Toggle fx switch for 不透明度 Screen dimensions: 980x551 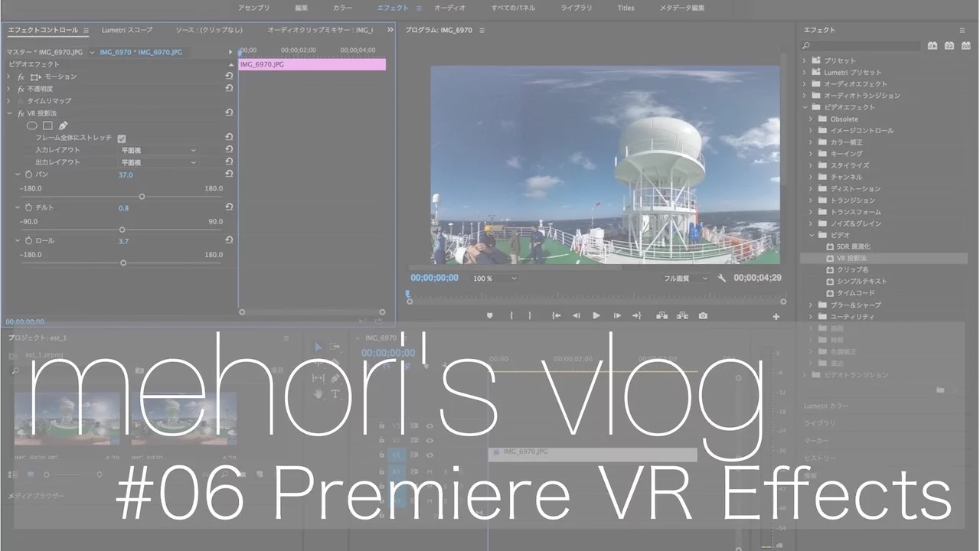point(21,89)
